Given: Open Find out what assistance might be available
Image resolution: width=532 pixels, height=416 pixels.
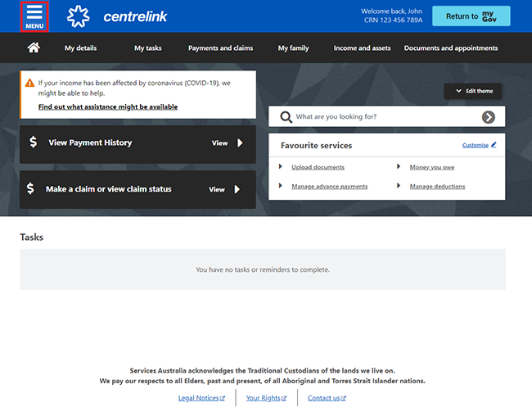Looking at the screenshot, I should 108,107.
